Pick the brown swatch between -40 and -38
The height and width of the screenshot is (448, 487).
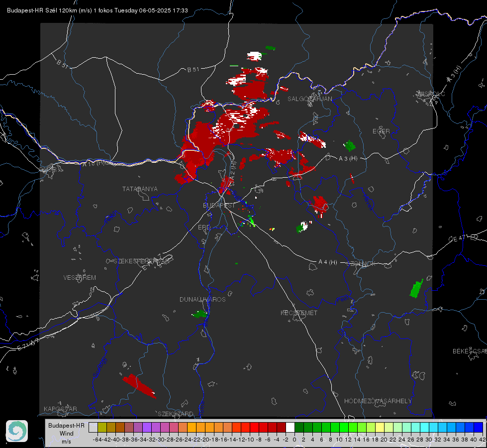(120, 427)
